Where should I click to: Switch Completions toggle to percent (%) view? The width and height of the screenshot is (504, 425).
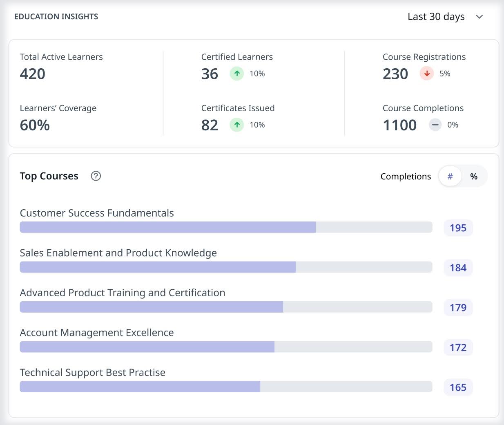click(x=474, y=177)
